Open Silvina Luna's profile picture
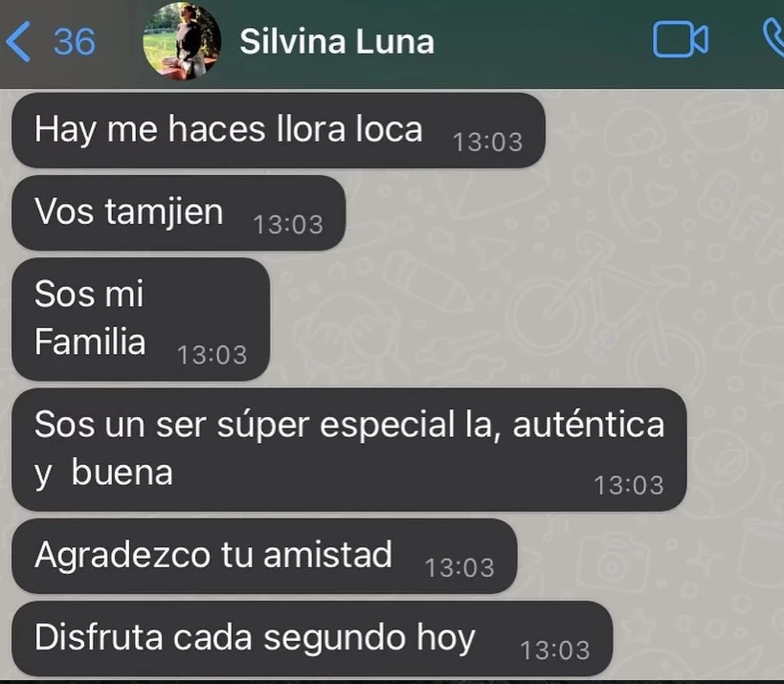Viewport: 784px width, 684px height. click(x=182, y=41)
